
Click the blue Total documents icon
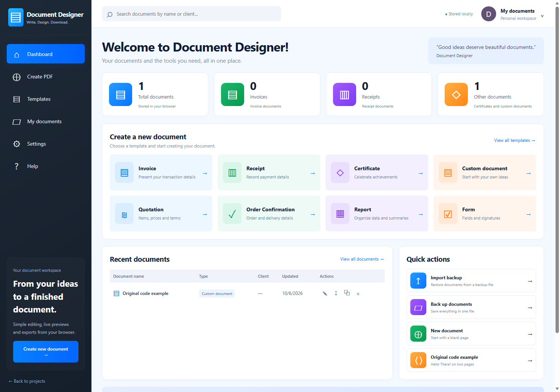[121, 94]
